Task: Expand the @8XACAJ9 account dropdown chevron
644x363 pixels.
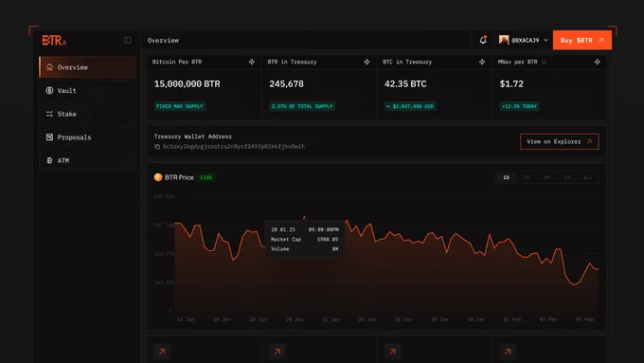Action: click(546, 41)
